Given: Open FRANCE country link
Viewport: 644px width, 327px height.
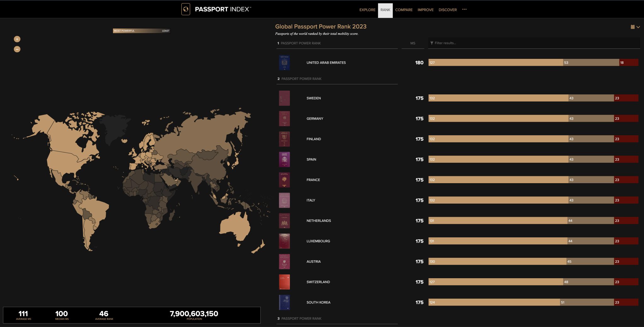Looking at the screenshot, I should tap(313, 180).
